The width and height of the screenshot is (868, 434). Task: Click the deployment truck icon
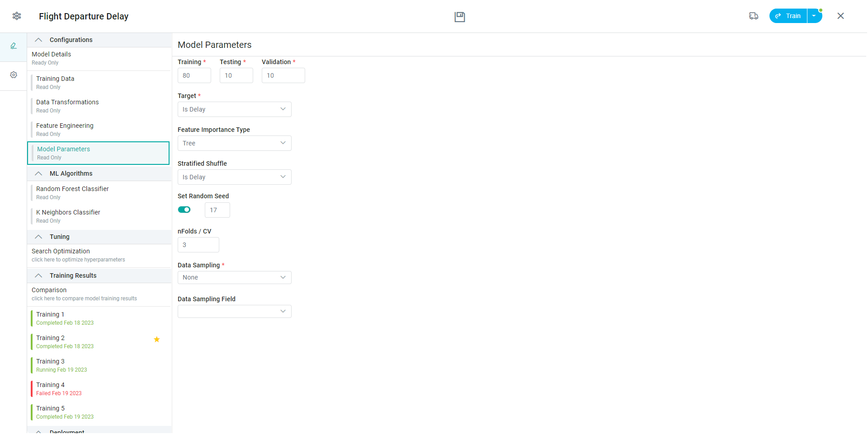point(753,16)
